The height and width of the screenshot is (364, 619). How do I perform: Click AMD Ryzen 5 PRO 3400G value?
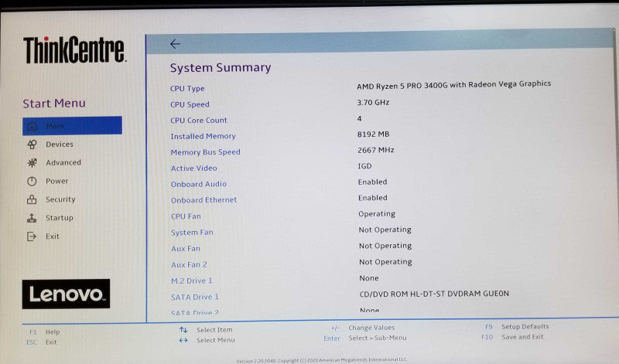click(454, 85)
